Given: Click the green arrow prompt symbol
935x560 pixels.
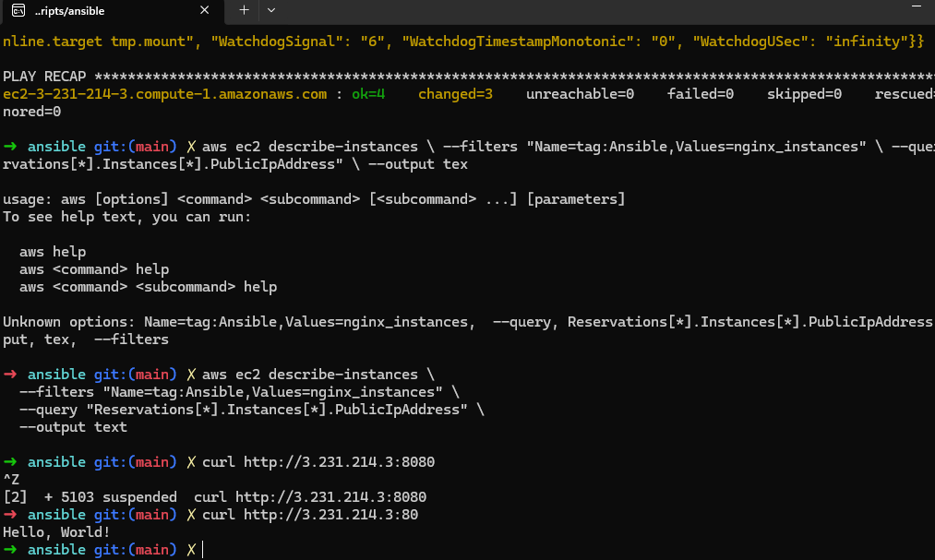Looking at the screenshot, I should (8, 549).
